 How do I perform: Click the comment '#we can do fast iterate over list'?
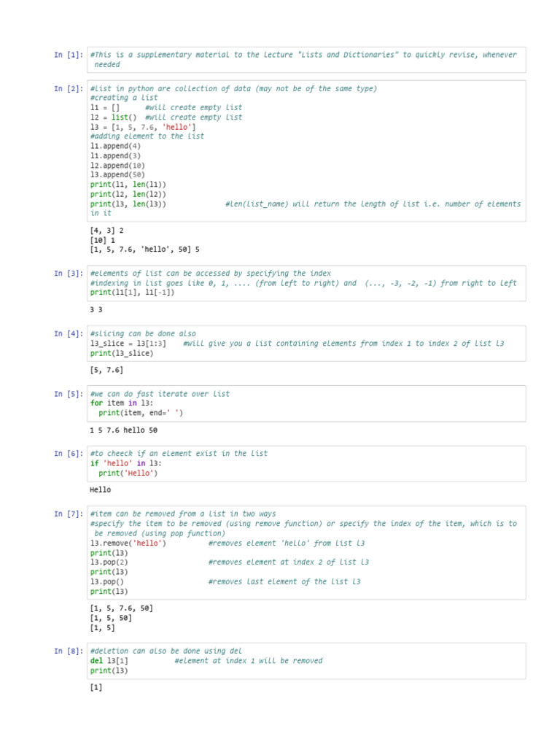160,394
